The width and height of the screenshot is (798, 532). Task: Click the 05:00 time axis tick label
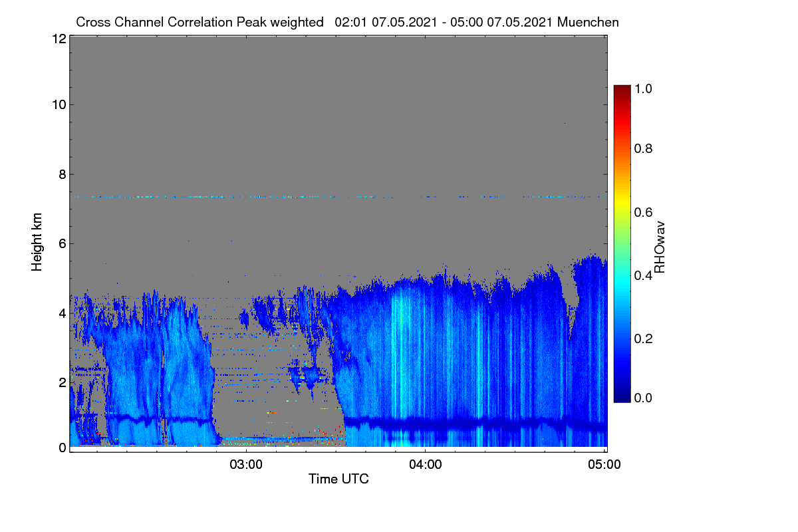click(x=604, y=465)
